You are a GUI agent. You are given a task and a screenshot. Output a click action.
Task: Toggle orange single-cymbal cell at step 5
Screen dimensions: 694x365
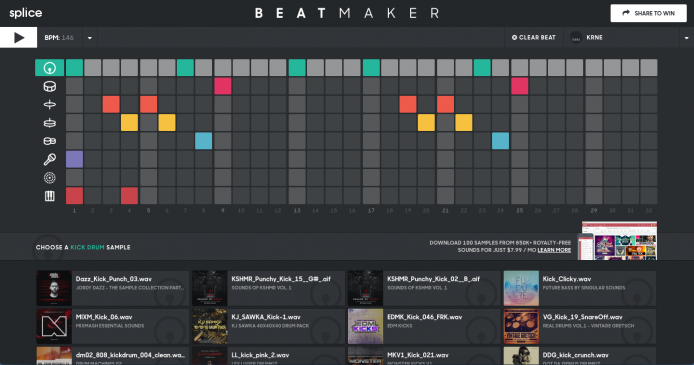click(148, 104)
